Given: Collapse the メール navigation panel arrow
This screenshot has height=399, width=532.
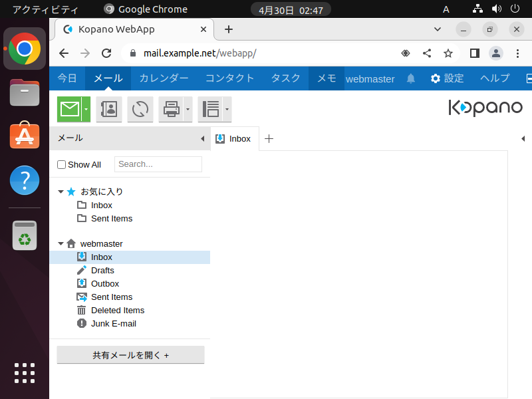Looking at the screenshot, I should pos(203,138).
